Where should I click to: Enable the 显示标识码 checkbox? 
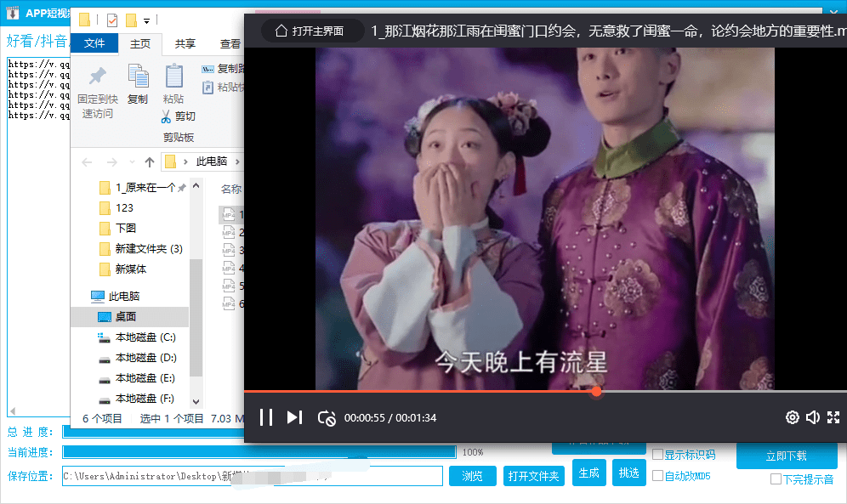(x=657, y=455)
